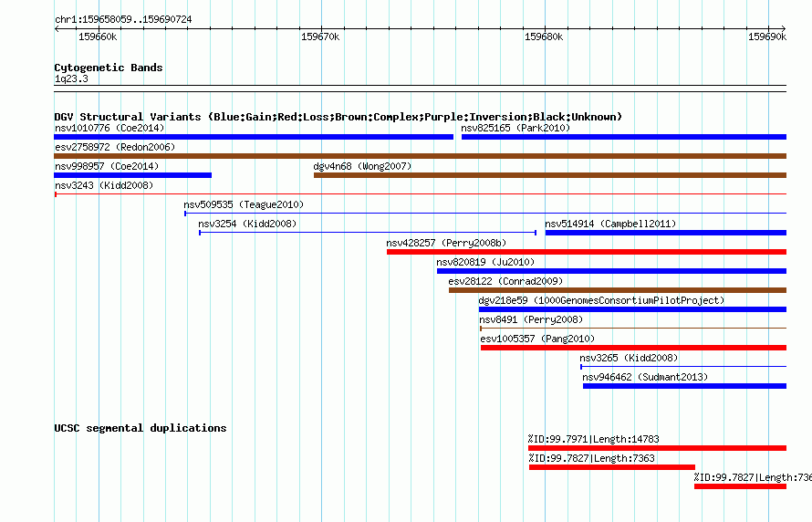Image resolution: width=812 pixels, height=522 pixels.
Task: Click the nsv3243 (Kidd2008) label
Action: 104,185
